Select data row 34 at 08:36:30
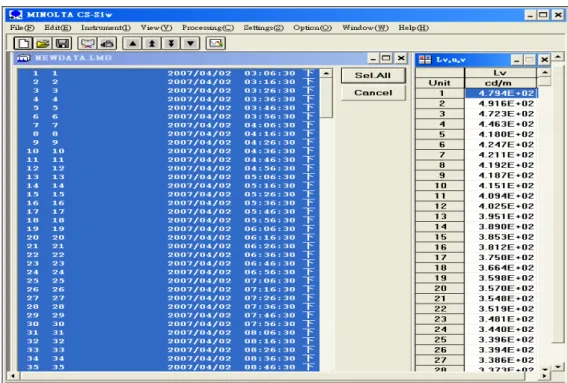Image resolution: width=568 pixels, height=383 pixels. point(168,358)
